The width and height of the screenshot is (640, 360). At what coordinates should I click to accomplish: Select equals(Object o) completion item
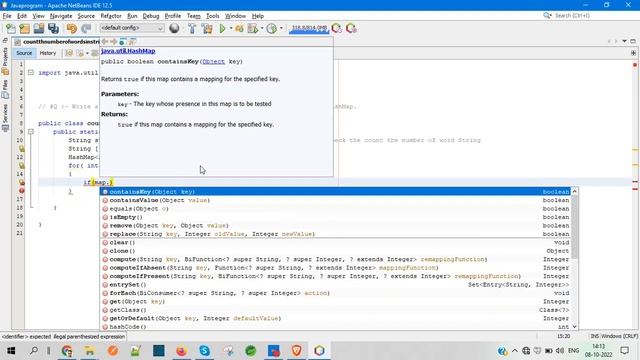tap(335, 209)
